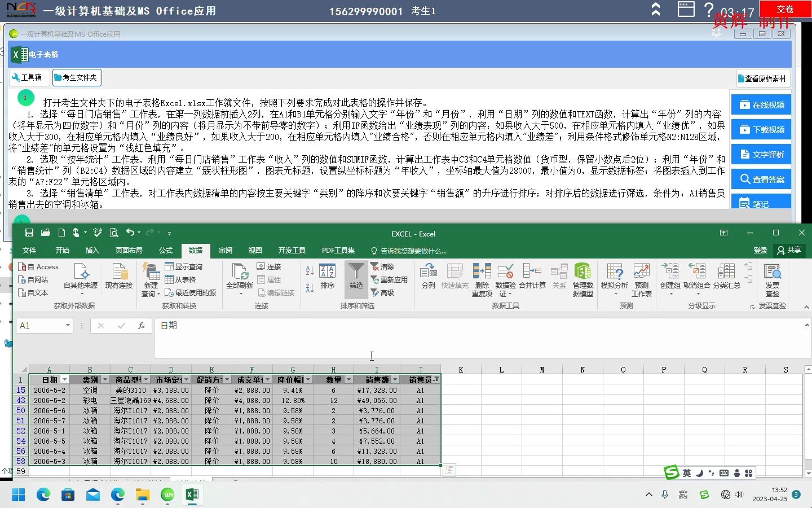Expand the Name Box dropdown arrow
Viewport: 812px width, 508px height.
tap(68, 326)
